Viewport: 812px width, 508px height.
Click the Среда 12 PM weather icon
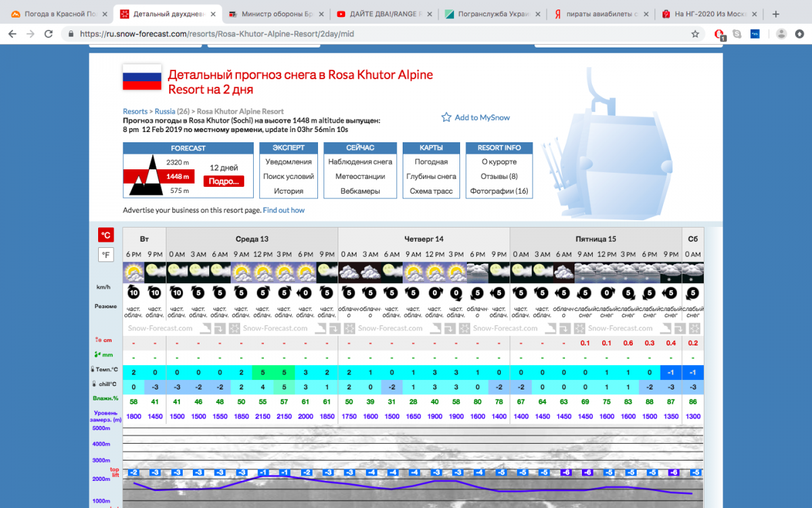coord(263,273)
